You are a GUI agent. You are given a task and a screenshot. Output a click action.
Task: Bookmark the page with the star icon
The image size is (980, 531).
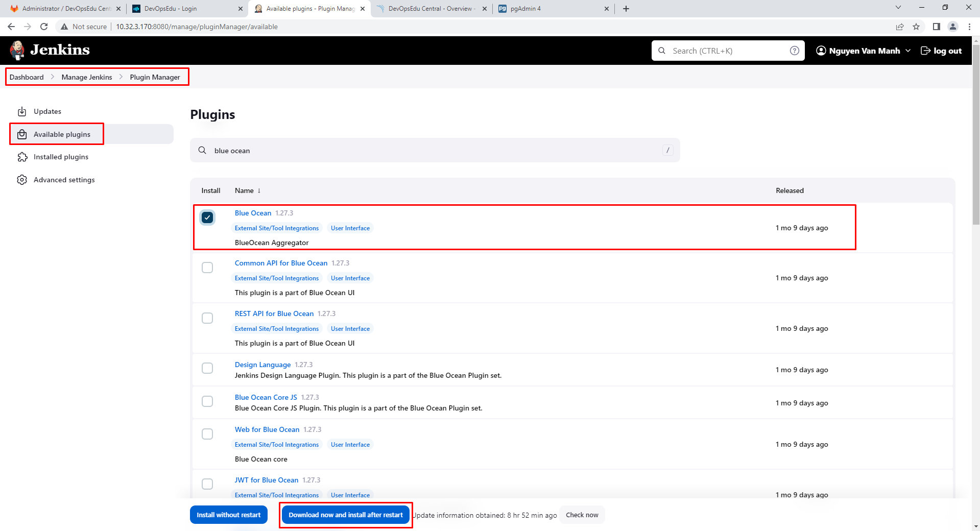916,27
